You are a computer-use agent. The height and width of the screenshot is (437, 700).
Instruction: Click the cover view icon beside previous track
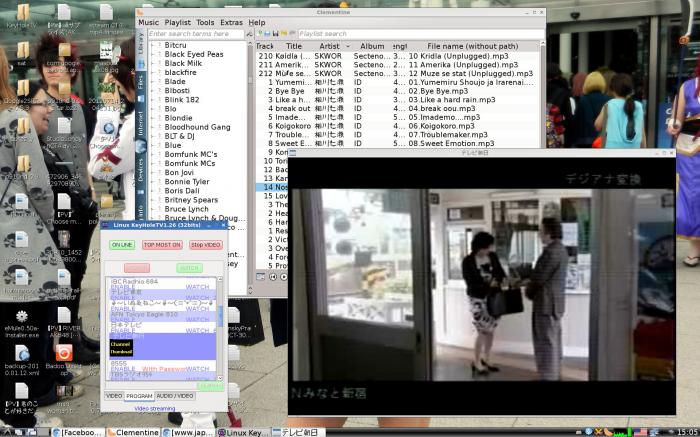pyautogui.click(x=260, y=277)
